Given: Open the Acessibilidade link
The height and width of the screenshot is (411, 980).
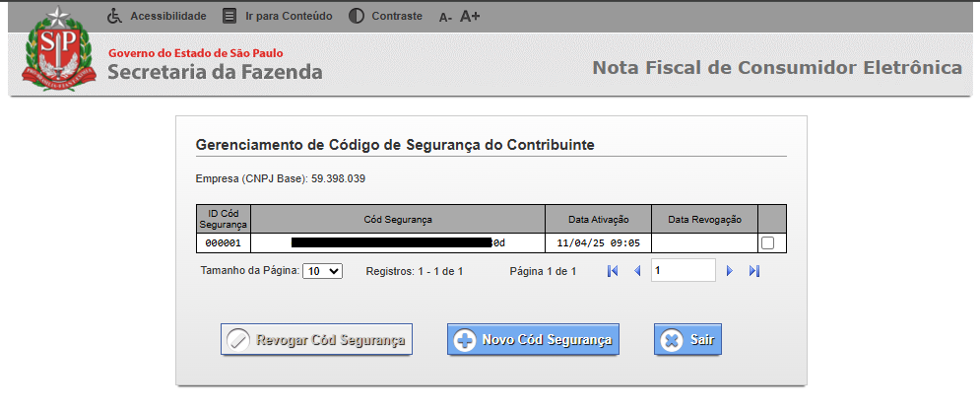Looking at the screenshot, I should coord(168,16).
